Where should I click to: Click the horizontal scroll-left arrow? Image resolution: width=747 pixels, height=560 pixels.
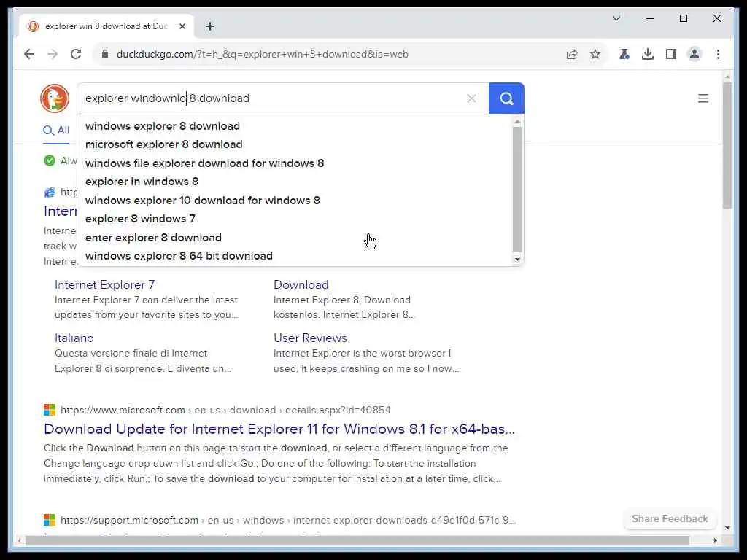click(19, 541)
